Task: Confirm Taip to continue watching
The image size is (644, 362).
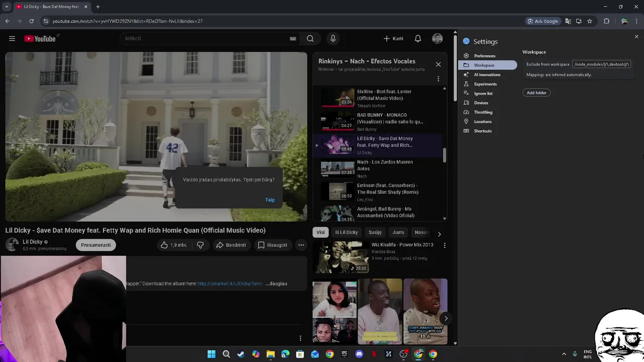Action: pyautogui.click(x=270, y=200)
